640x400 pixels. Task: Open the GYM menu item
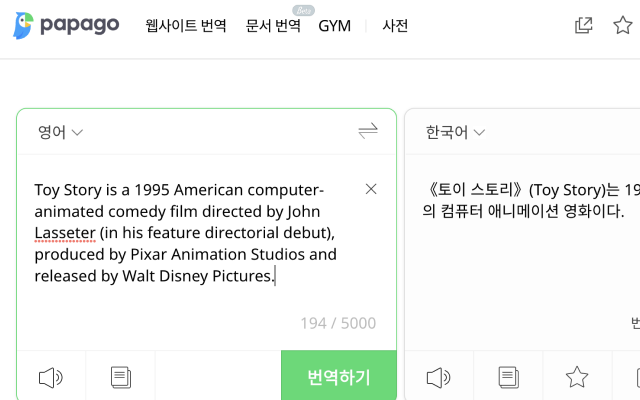334,26
